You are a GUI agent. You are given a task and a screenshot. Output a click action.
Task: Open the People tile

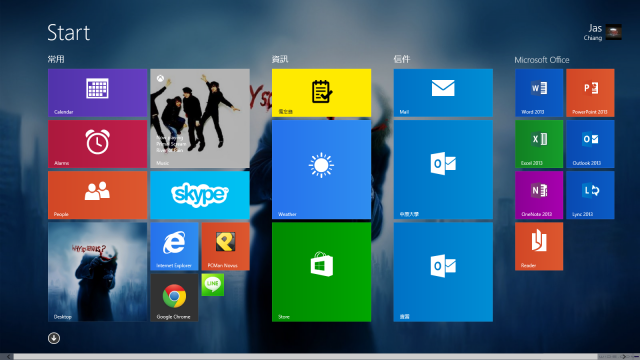pyautogui.click(x=98, y=195)
